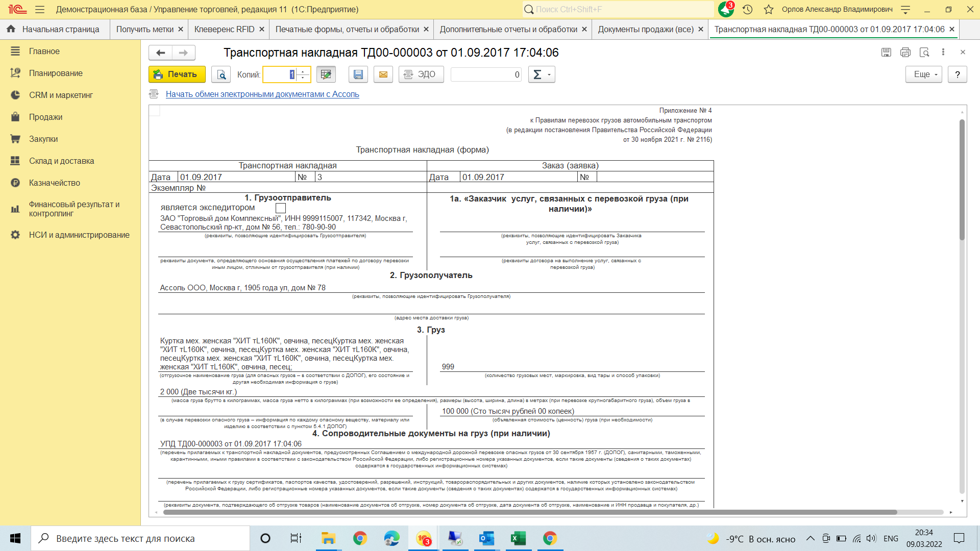Click the global search field Поиск Ctrl+Shift+F
This screenshot has height=551, width=980.
point(618,9)
